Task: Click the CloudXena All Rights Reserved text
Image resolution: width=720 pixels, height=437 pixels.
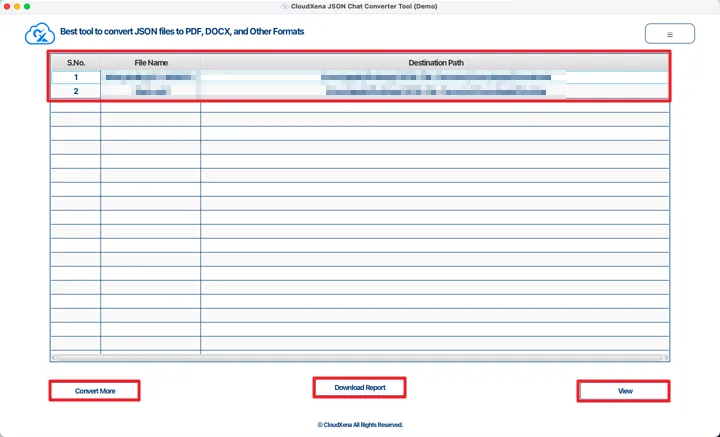Action: click(360, 424)
